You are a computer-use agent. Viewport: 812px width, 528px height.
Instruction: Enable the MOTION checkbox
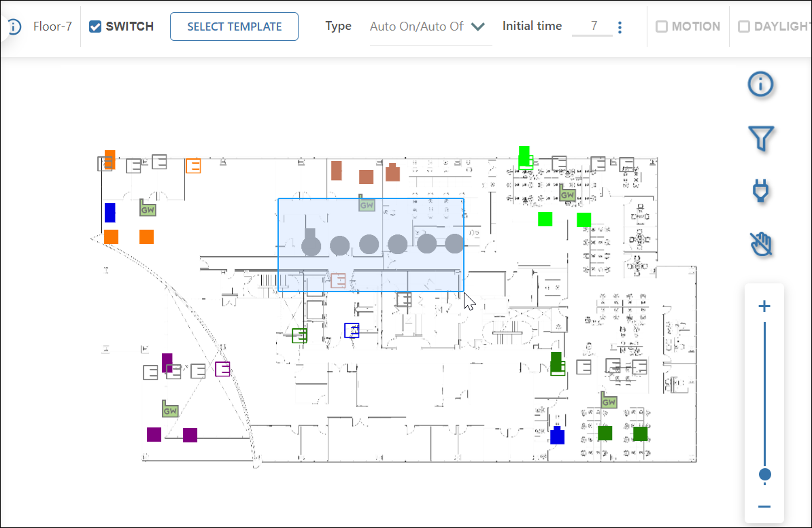click(x=661, y=27)
